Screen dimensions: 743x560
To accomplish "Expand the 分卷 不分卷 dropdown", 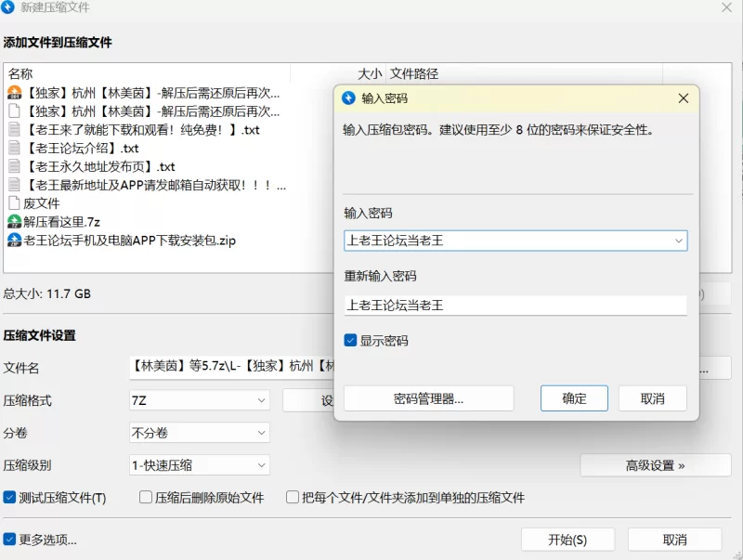I will pos(200,433).
